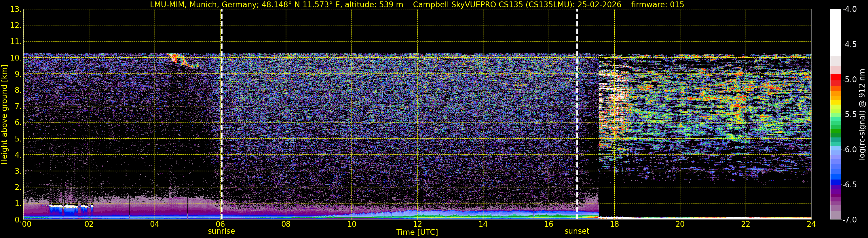Click the y-axis tick label 12
The width and height of the screenshot is (868, 238).
click(x=16, y=25)
